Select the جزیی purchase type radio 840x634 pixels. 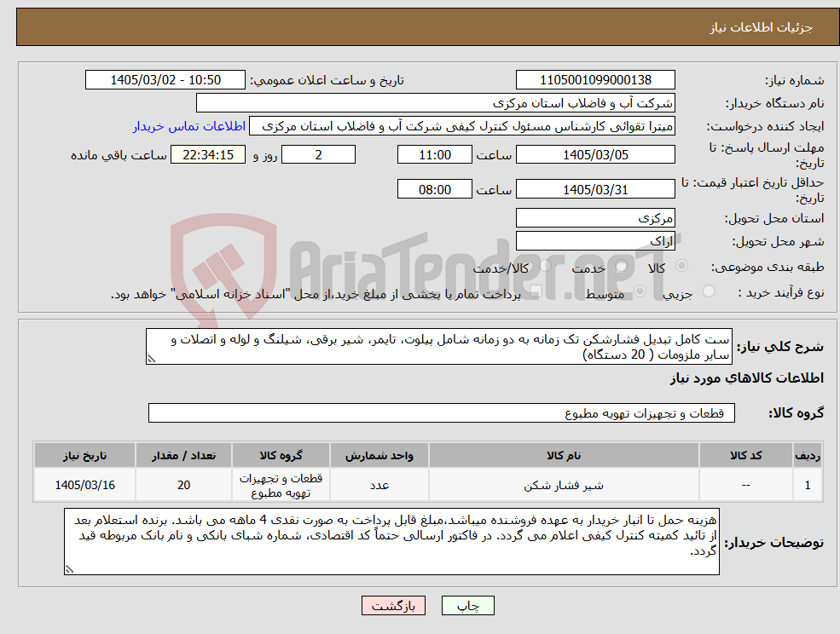708,291
